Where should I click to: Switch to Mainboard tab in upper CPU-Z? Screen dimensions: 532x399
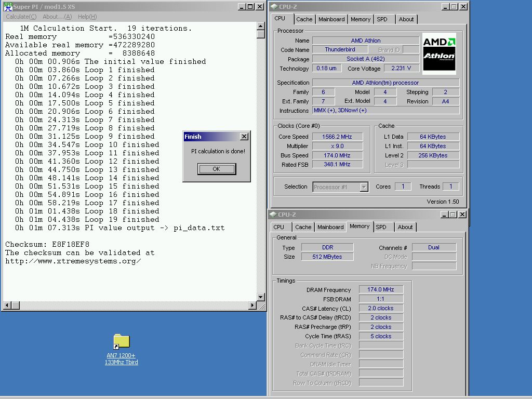tap(331, 19)
